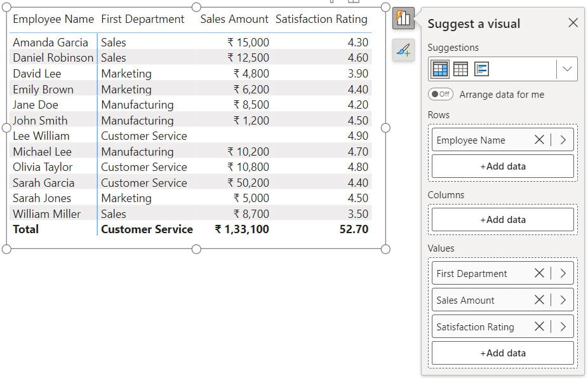Toggle Arrange data for me switch
588x378 pixels.
(441, 94)
